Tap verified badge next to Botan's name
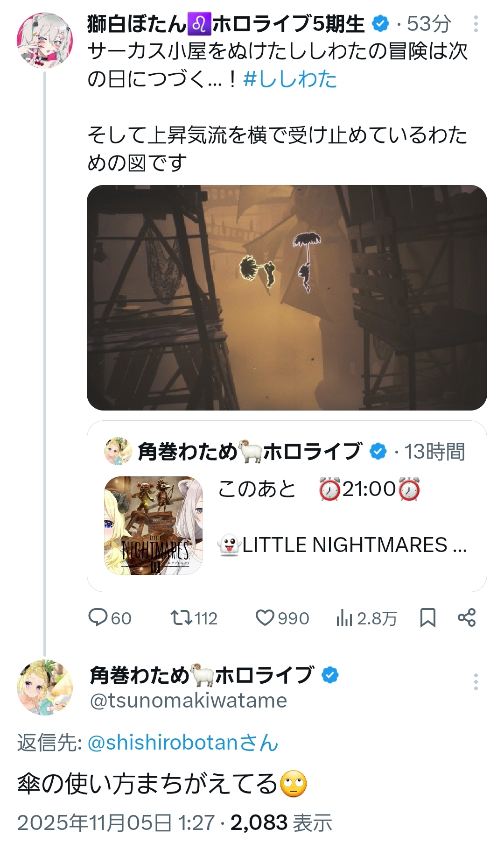 pos(381,23)
